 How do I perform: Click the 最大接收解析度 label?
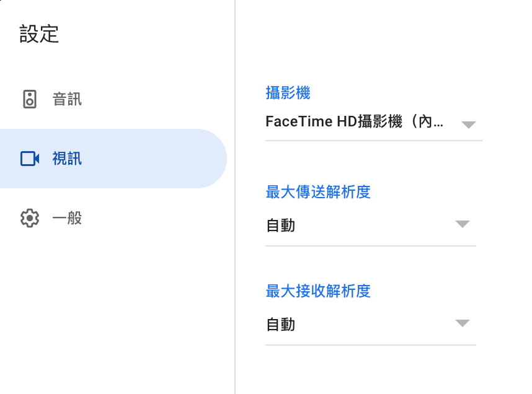(318, 291)
